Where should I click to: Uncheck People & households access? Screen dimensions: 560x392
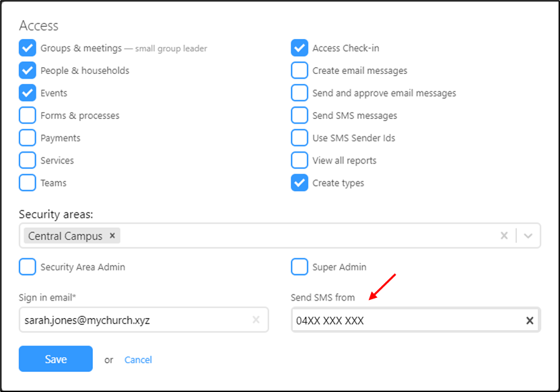pos(28,71)
